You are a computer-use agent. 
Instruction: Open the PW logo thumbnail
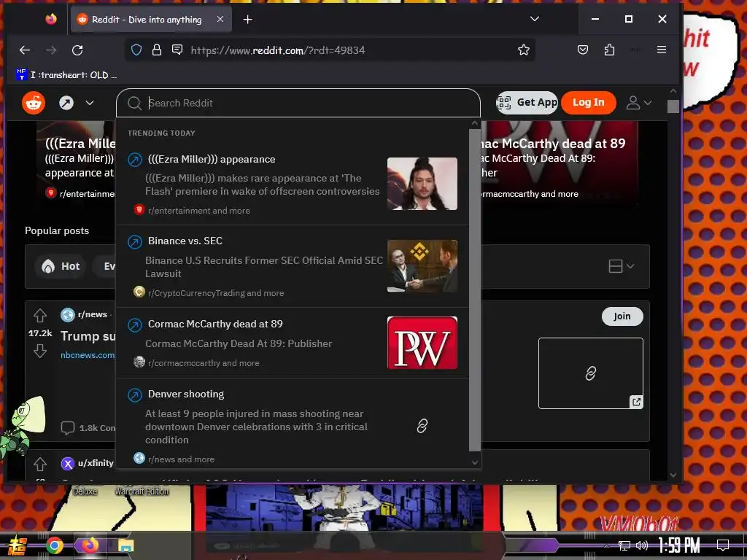422,343
